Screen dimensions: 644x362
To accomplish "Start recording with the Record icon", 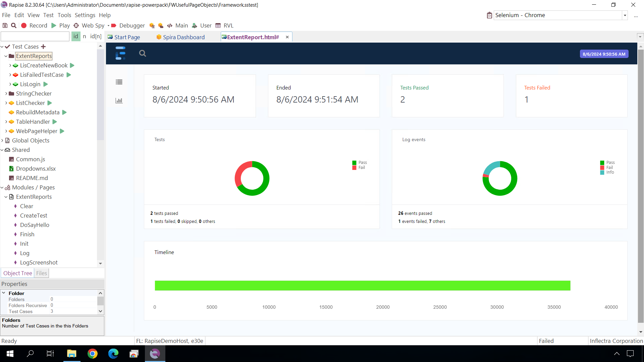I will point(23,25).
